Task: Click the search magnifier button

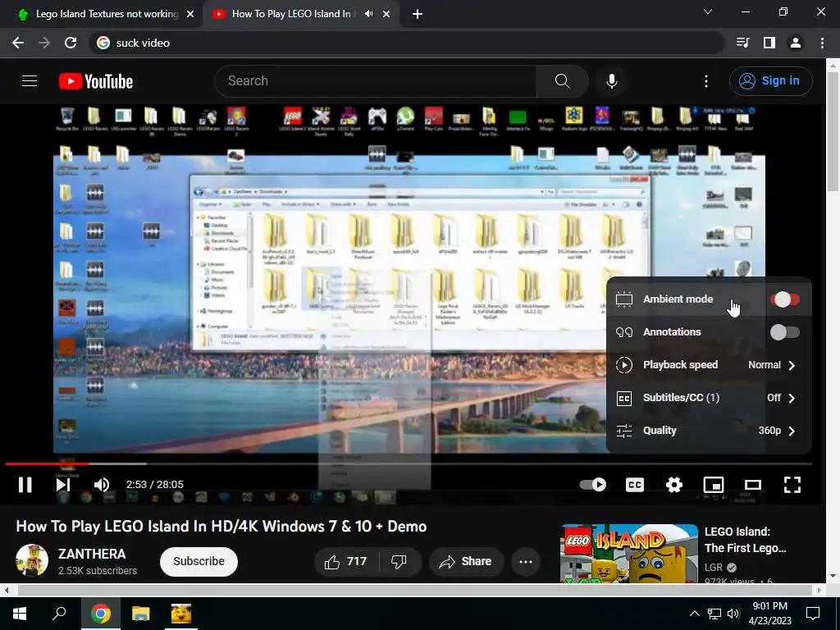Action: point(562,81)
